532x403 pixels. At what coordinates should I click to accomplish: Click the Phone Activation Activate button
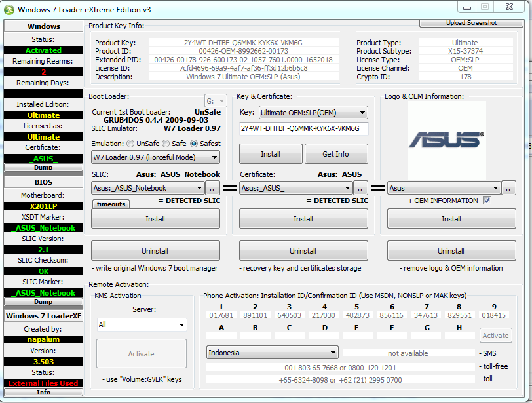[496, 336]
